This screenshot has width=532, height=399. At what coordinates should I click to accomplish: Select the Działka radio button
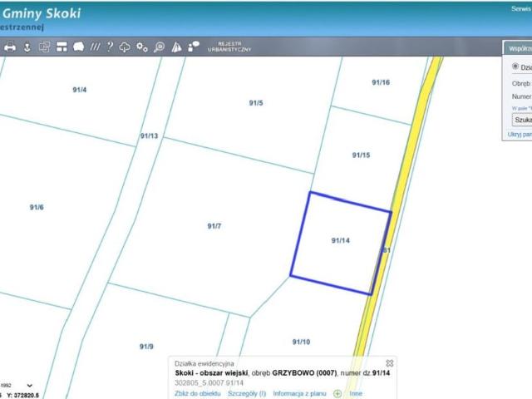click(x=515, y=66)
